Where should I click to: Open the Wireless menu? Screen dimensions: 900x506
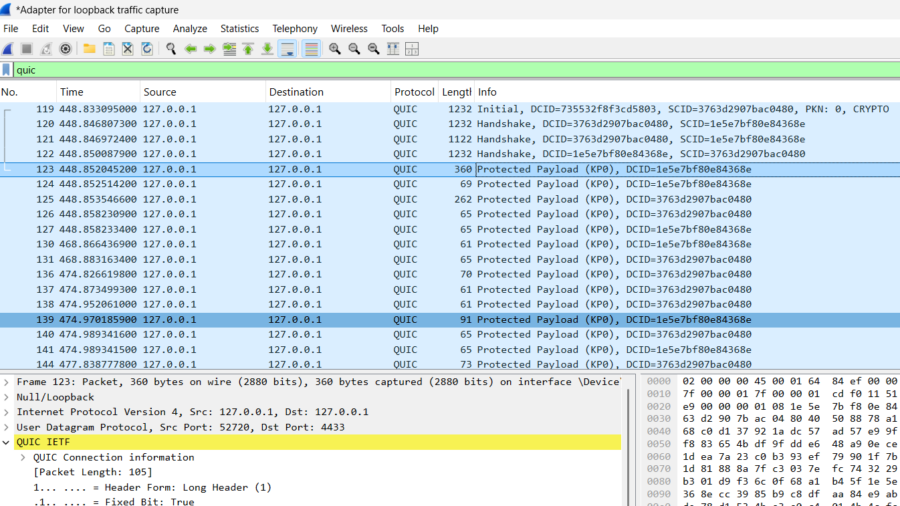[x=349, y=29]
